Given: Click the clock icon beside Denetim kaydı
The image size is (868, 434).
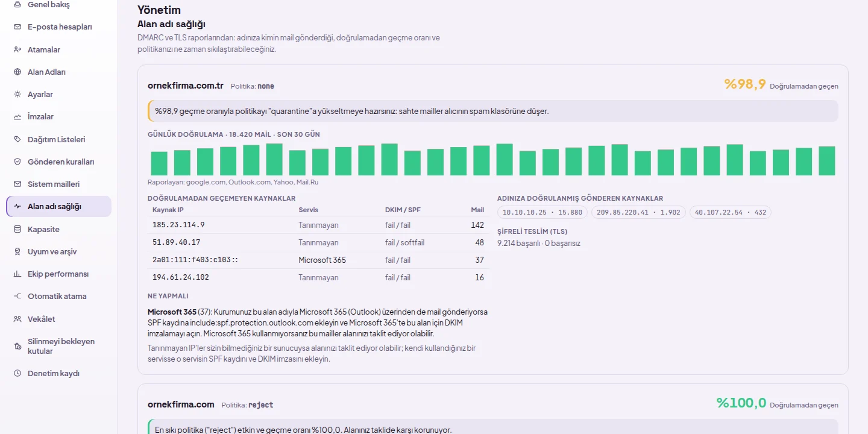Looking at the screenshot, I should [x=17, y=373].
